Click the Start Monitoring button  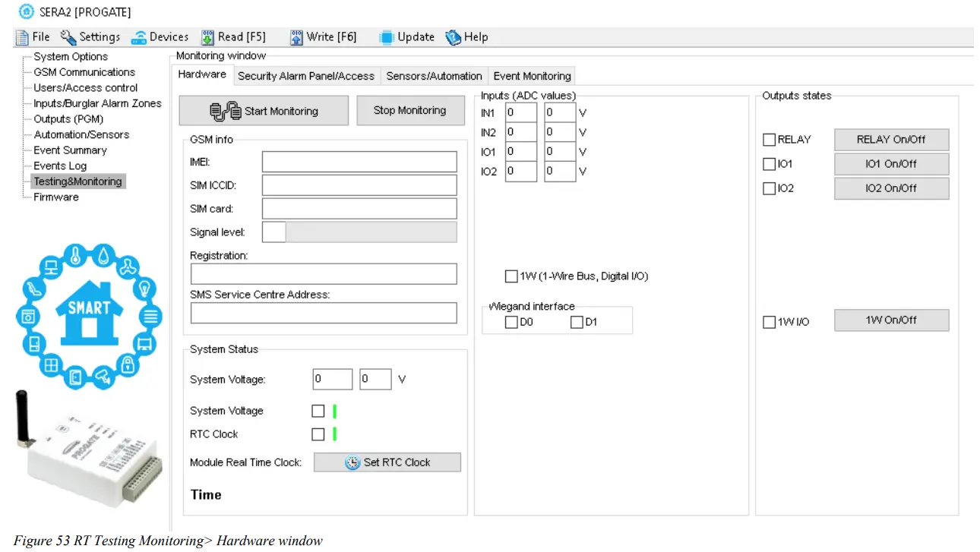coord(264,111)
